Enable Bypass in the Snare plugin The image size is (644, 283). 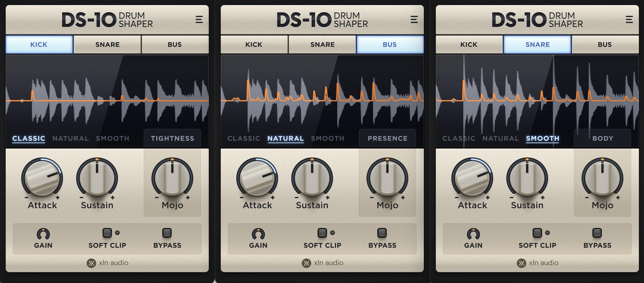click(597, 233)
